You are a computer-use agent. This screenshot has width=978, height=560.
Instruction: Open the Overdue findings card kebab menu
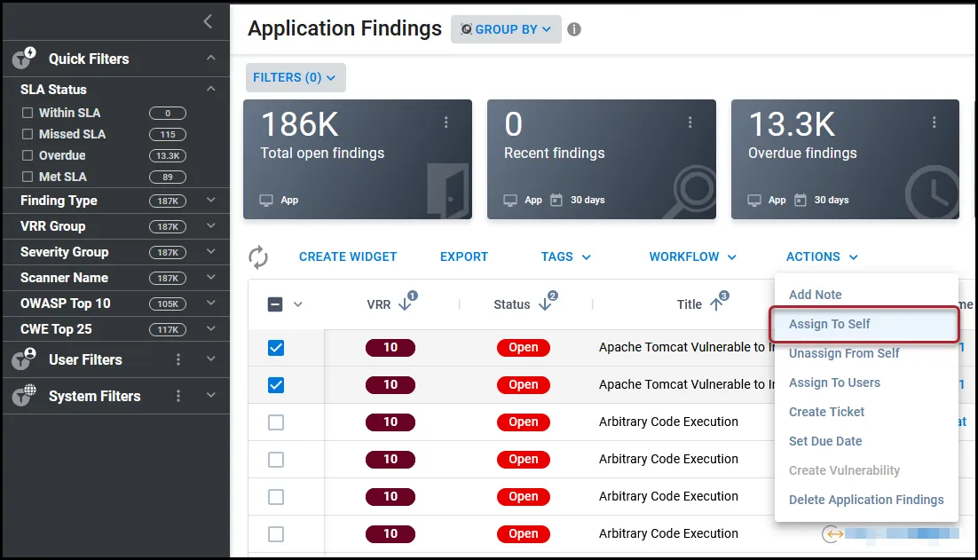[934, 122]
